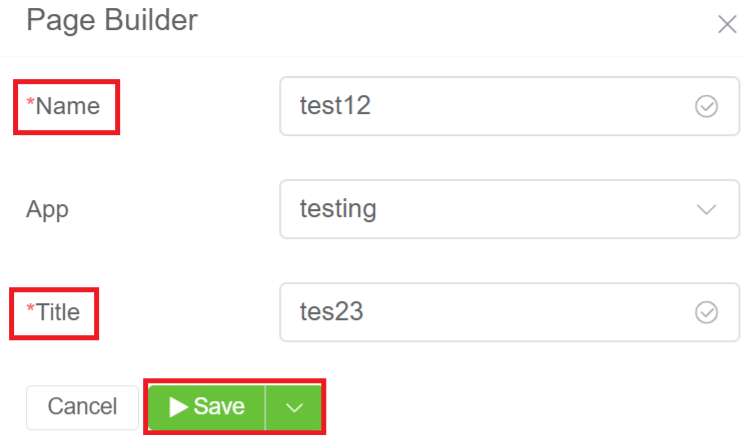
Task: Open the Save button dropdown arrow
Action: tap(293, 407)
